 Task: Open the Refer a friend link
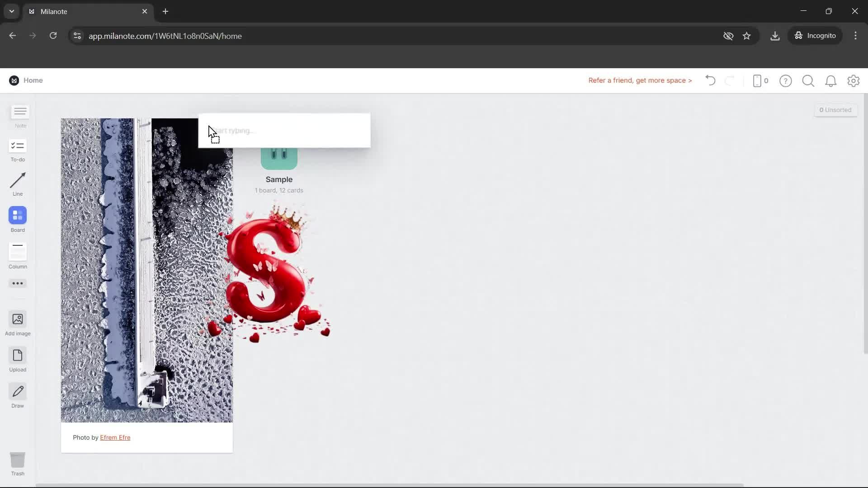[640, 80]
